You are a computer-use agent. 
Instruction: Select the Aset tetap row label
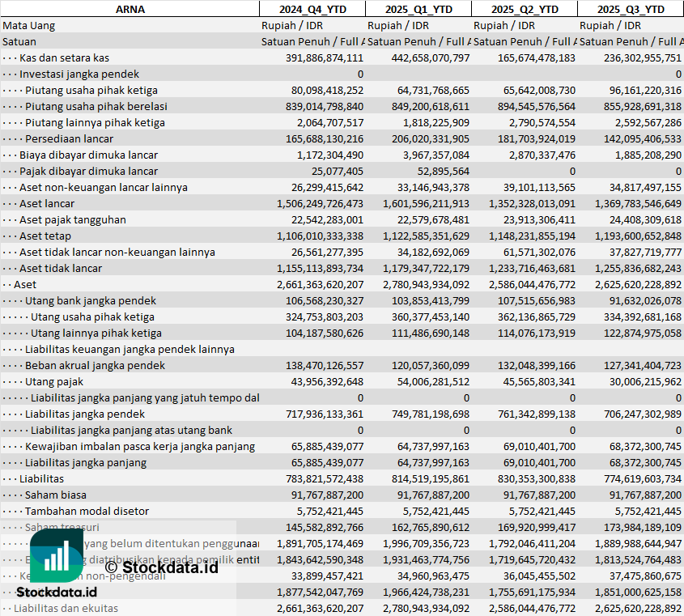click(x=45, y=236)
